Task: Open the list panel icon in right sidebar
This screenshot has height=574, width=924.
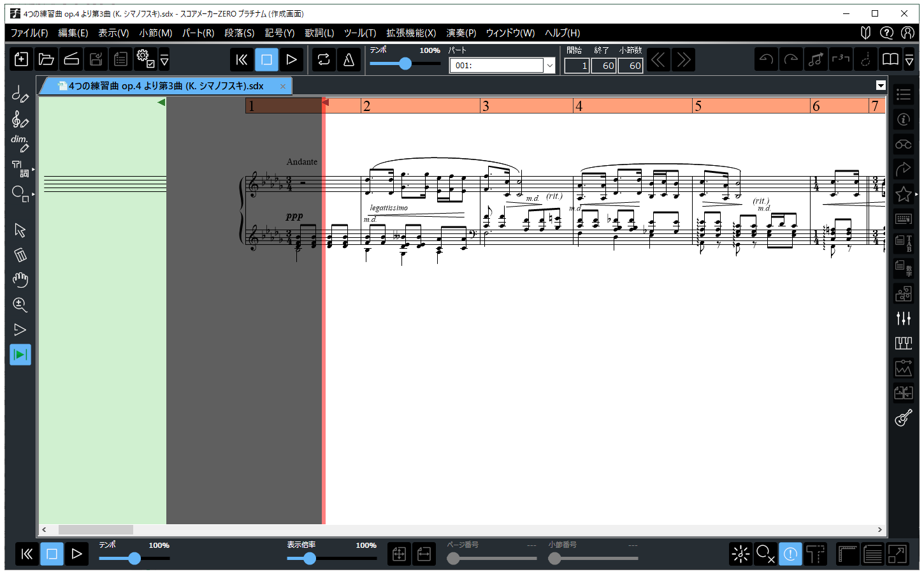Action: point(904,94)
